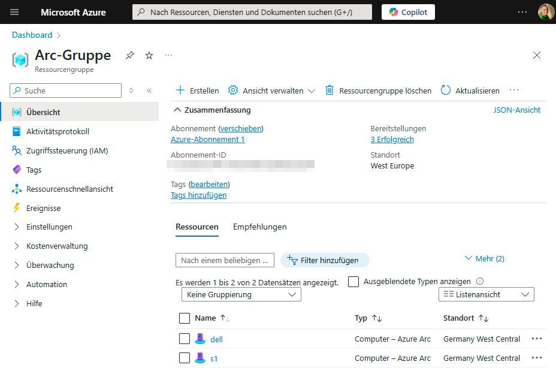Sort by the Typ column
This screenshot has height=392, width=556.
368,318
